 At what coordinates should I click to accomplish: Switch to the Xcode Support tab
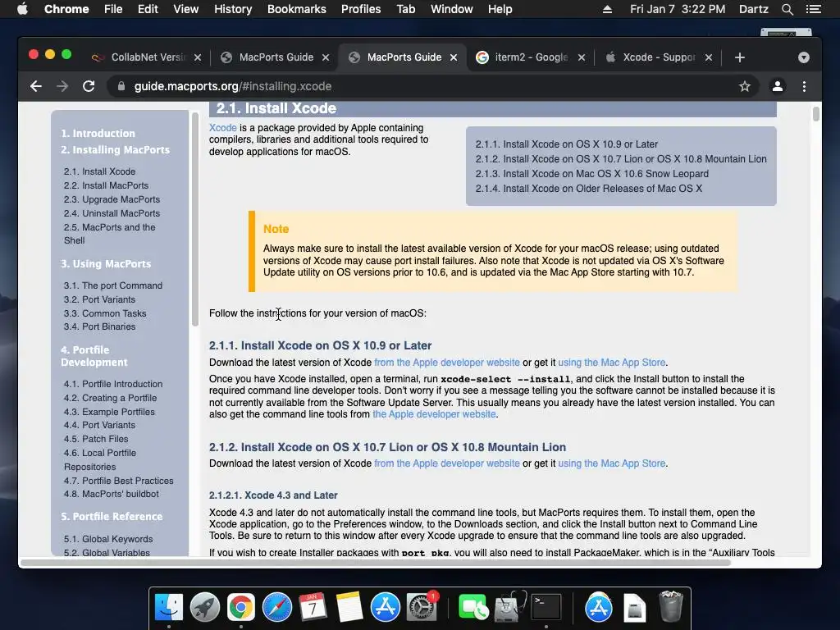[x=658, y=57]
